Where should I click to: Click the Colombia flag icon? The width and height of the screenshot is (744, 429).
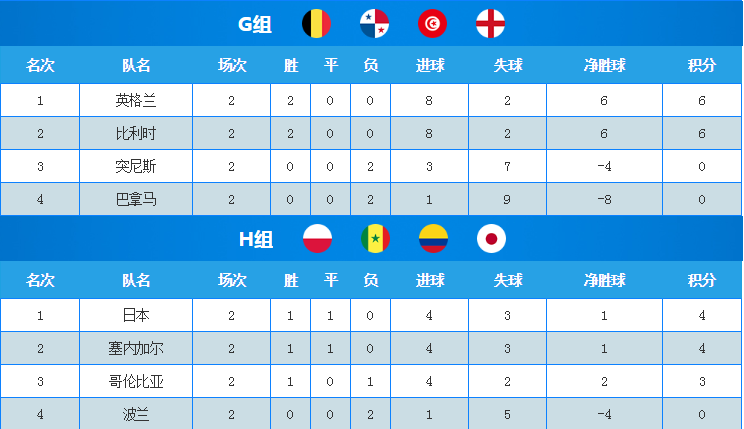[433, 239]
